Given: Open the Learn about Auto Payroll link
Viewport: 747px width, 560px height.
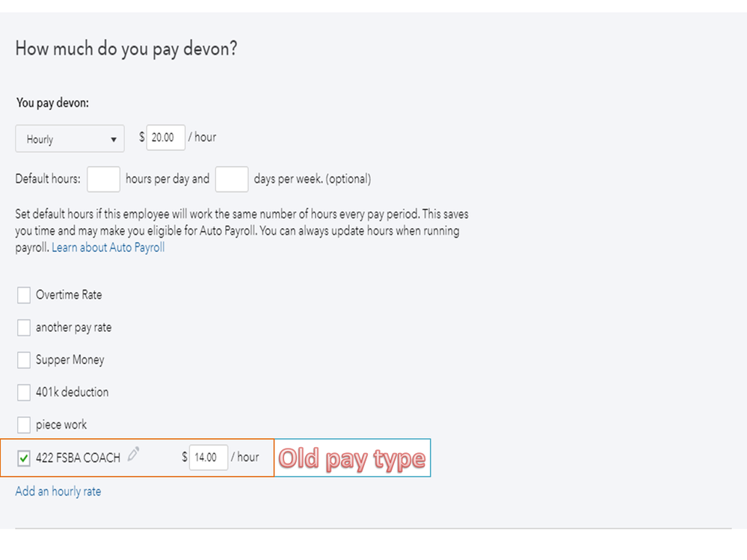Looking at the screenshot, I should point(108,247).
